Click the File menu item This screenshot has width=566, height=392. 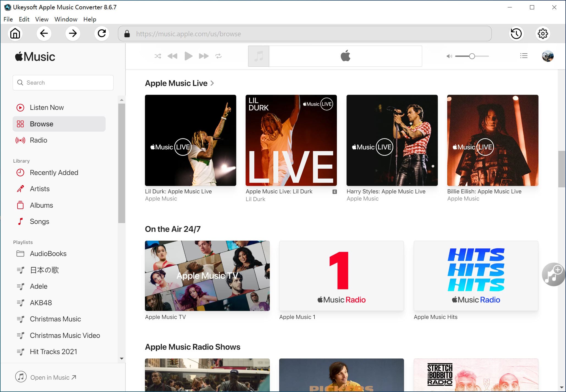click(x=8, y=19)
